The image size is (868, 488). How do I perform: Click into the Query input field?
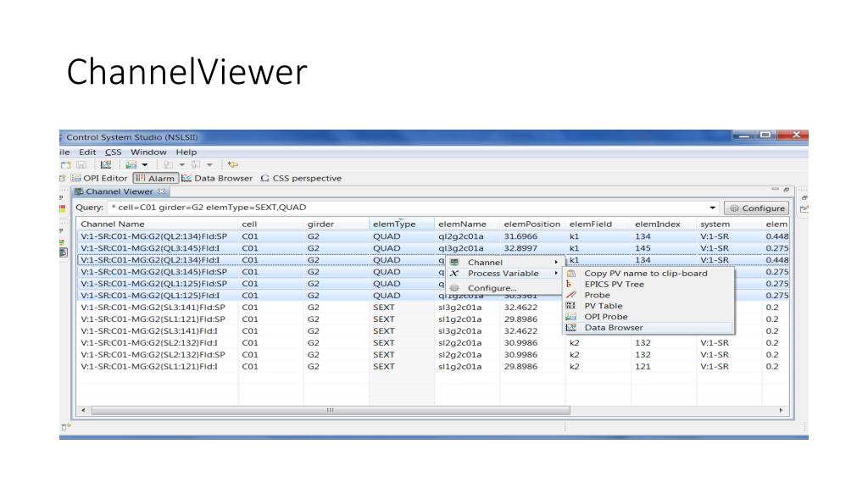407,208
